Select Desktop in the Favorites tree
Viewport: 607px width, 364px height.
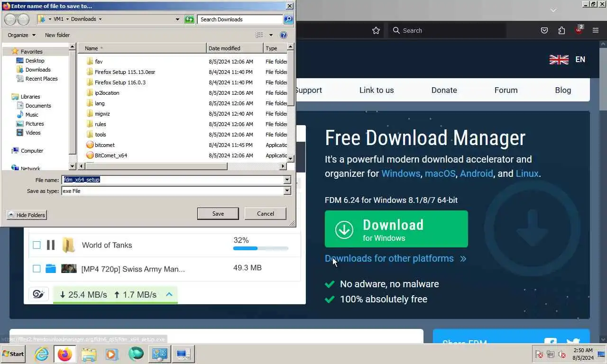[x=35, y=61]
